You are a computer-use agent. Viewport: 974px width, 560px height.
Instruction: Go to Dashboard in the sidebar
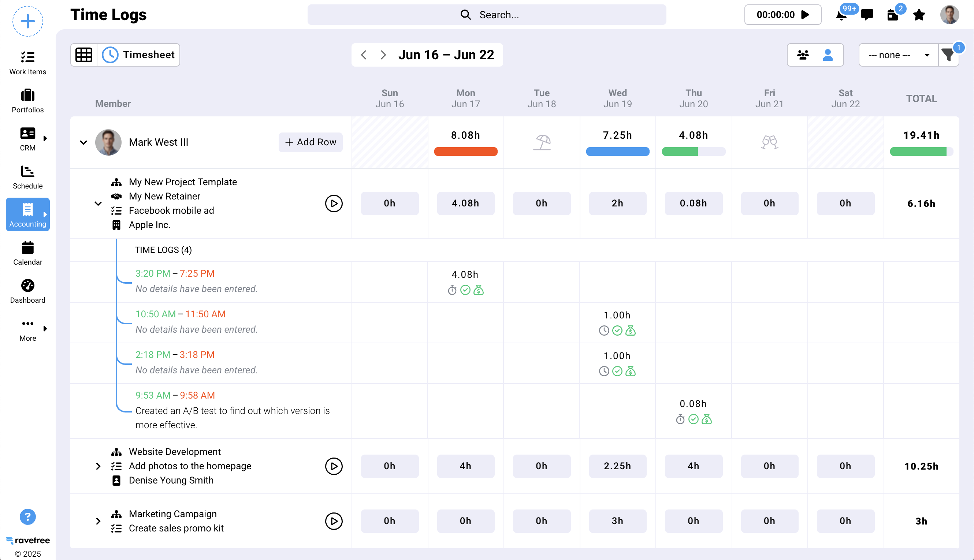[27, 291]
